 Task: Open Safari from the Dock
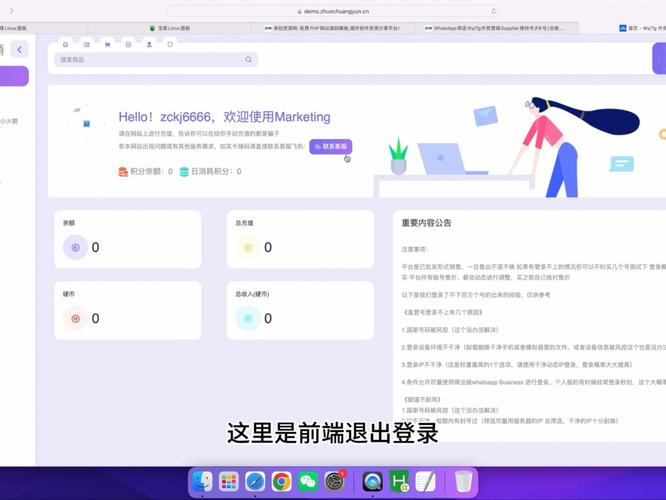coord(255,482)
